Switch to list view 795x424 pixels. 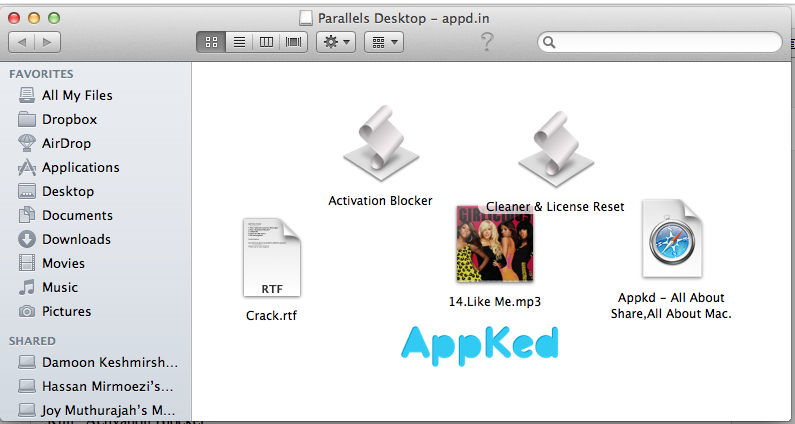[239, 42]
